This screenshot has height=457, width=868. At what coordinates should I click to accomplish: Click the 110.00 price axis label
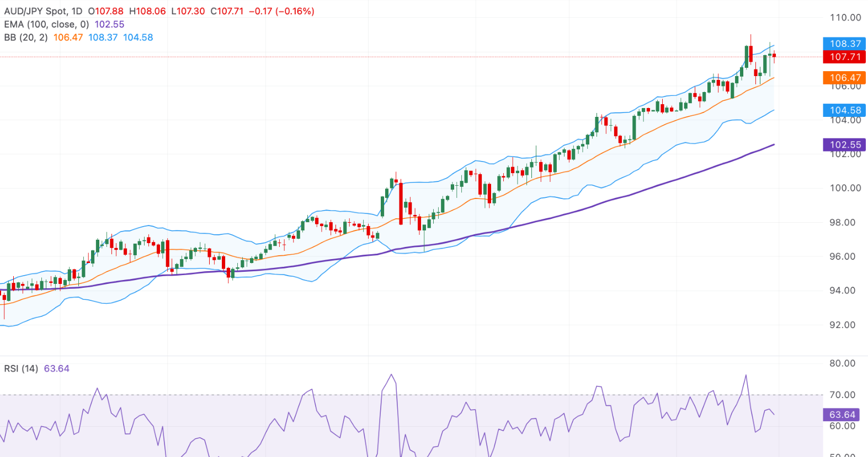click(x=845, y=18)
